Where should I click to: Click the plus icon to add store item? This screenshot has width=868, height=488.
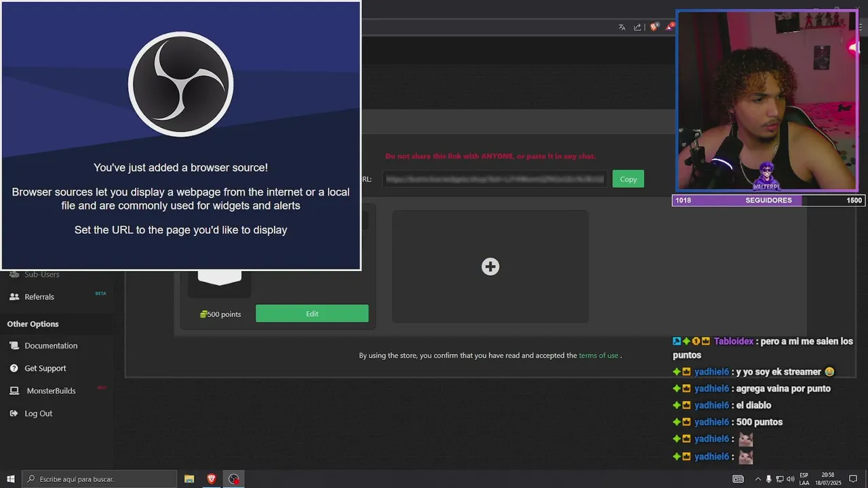pyautogui.click(x=490, y=266)
